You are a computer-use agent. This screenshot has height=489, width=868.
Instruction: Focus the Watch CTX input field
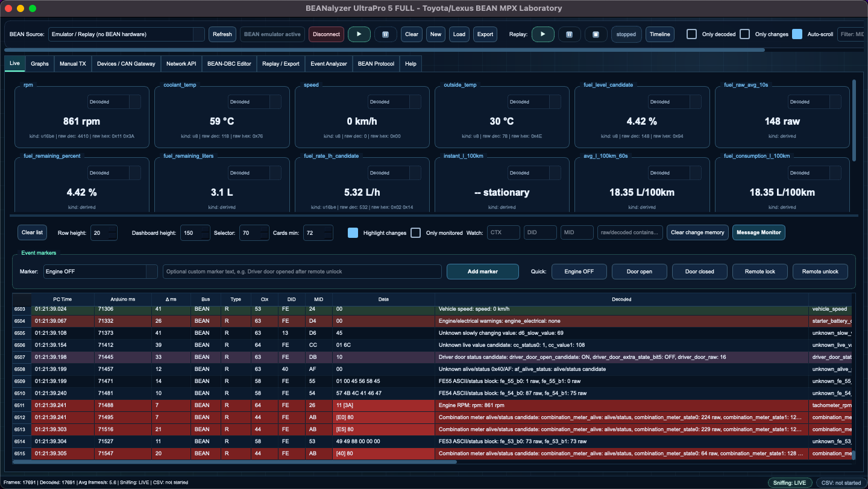pyautogui.click(x=504, y=232)
